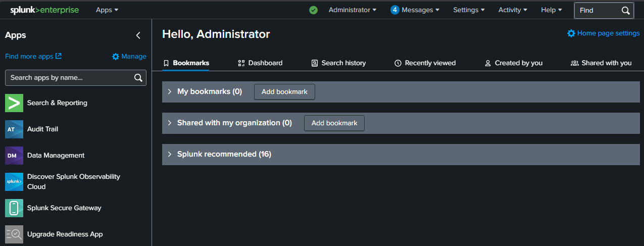Screen dimensions: 644x246
Task: Open Search & Reporting app name
Action: (57, 103)
